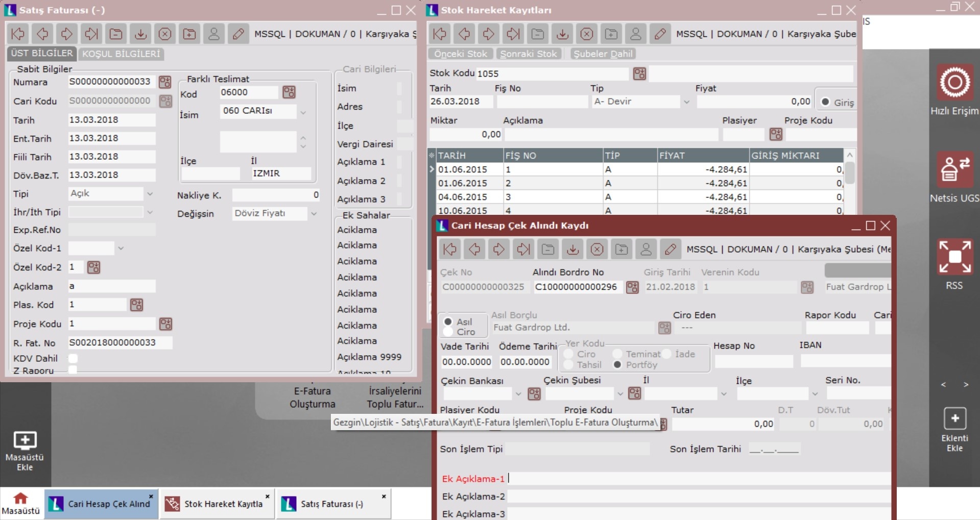The height and width of the screenshot is (520, 980).
Task: Expand Çekin Bankası dropdown arrow
Action: coord(518,393)
